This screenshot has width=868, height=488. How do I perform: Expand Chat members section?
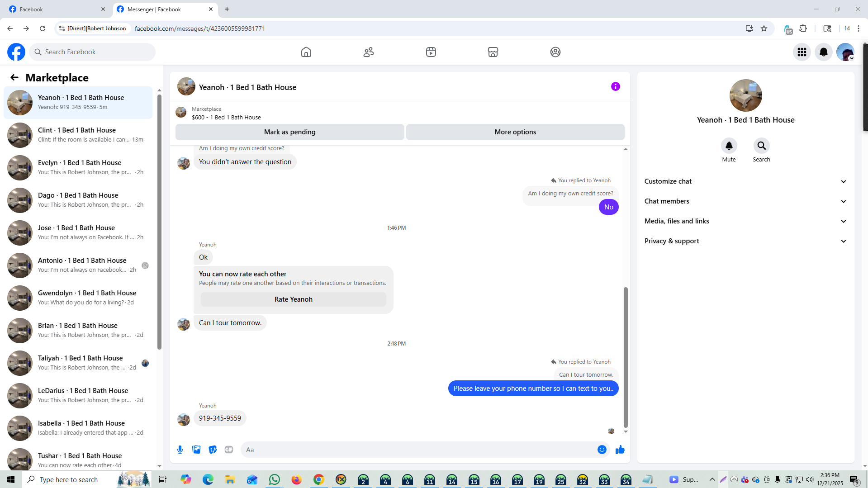745,201
